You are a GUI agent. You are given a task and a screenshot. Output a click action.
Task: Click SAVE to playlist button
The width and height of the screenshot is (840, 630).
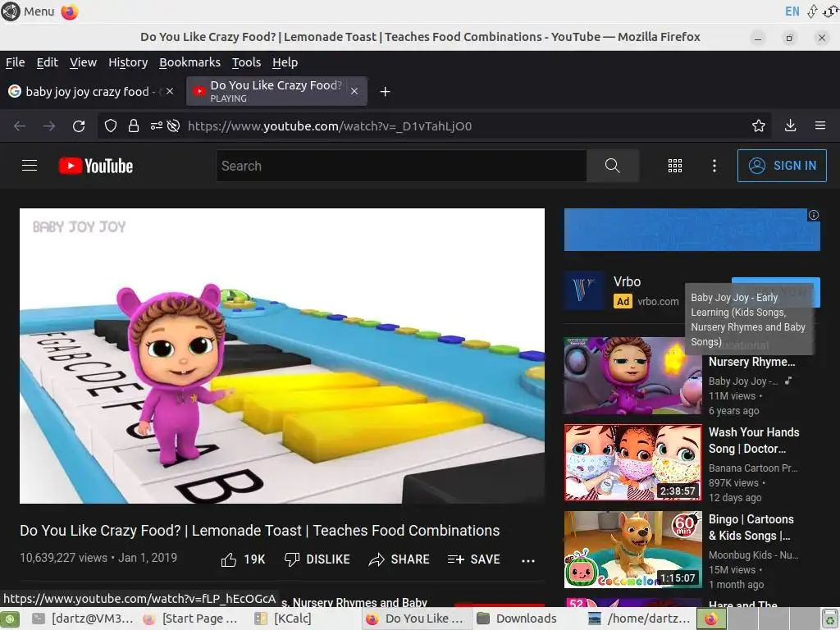click(x=474, y=559)
